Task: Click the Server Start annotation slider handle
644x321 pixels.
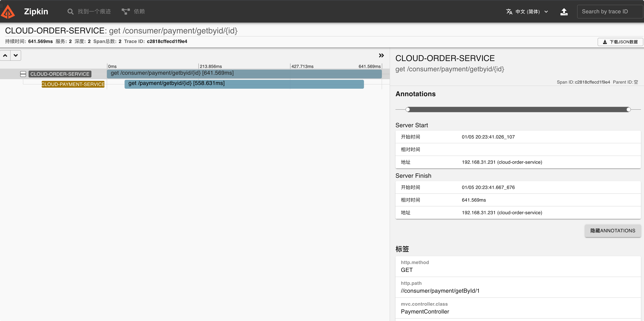Action: click(408, 109)
